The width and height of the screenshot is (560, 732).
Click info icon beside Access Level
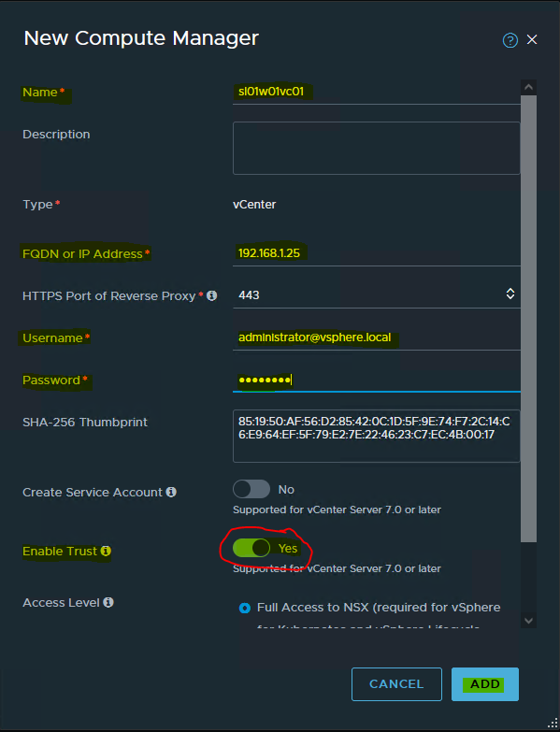pos(108,602)
